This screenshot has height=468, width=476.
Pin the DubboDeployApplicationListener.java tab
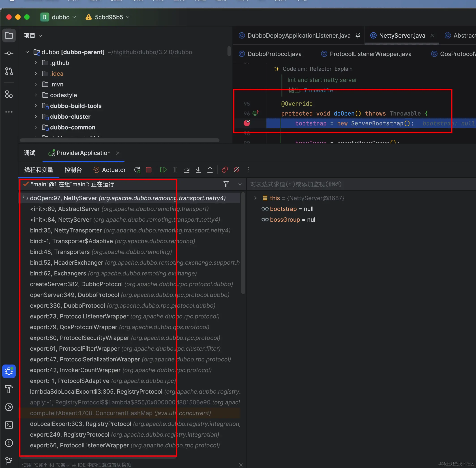click(x=358, y=35)
